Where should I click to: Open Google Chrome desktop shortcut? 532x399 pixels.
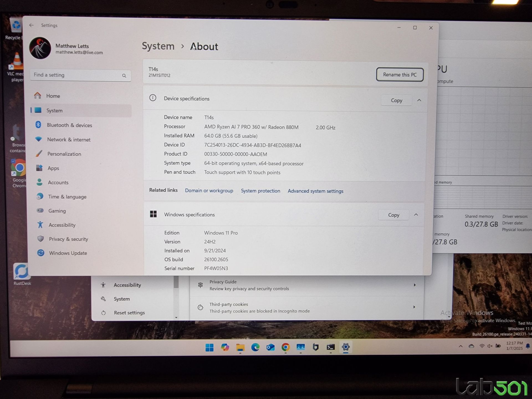[19, 173]
